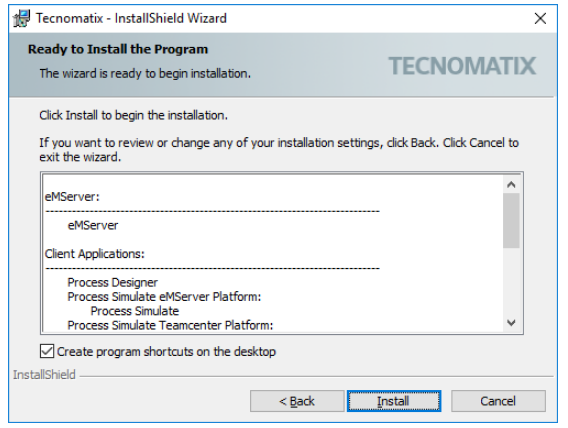Click the 'Create program shortcuts' label text
This screenshot has width=568, height=428.
coord(166,352)
